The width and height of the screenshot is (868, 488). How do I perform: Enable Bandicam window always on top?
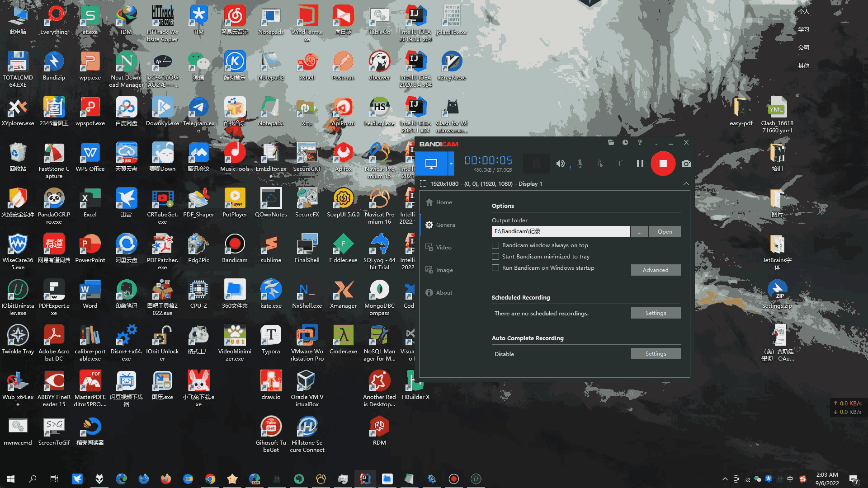pyautogui.click(x=495, y=245)
